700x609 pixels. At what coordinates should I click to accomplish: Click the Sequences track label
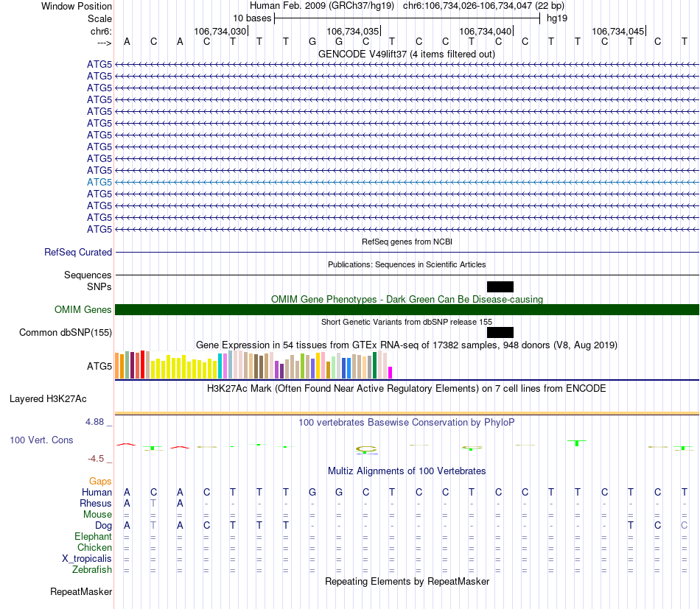coord(88,275)
